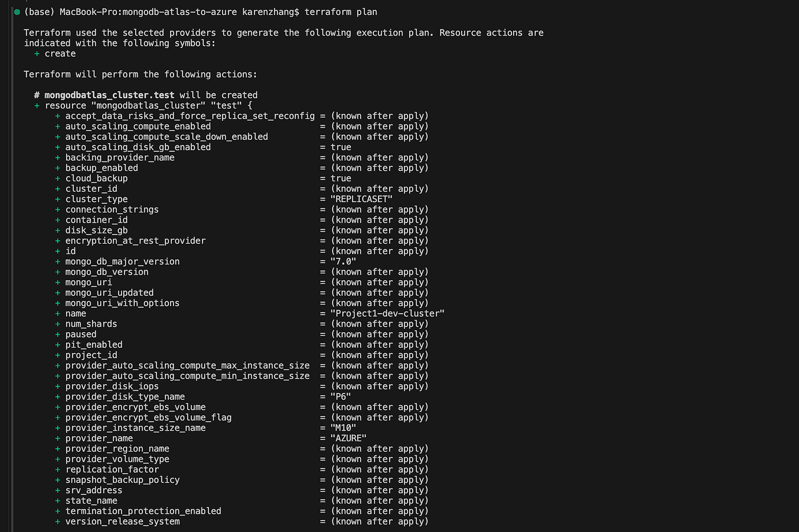Click the accept_data_risks_and_force_replica_set_reconfig attribute
The width and height of the screenshot is (799, 532).
(190, 116)
